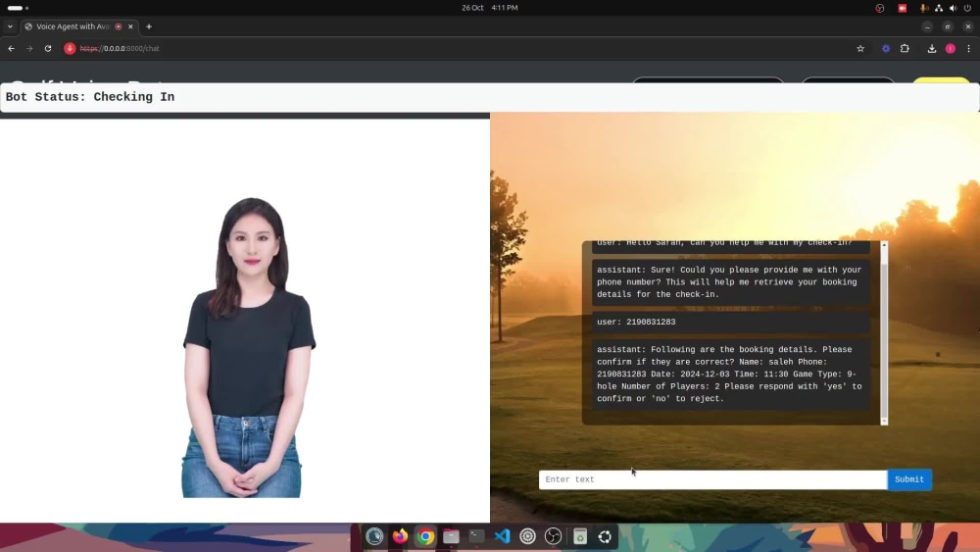Close the Voice Agent tab

coord(130,26)
